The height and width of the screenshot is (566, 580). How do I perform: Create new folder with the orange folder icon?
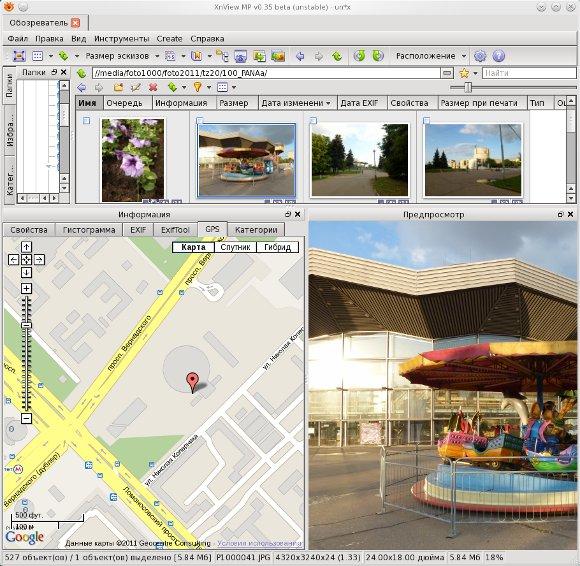[x=118, y=88]
